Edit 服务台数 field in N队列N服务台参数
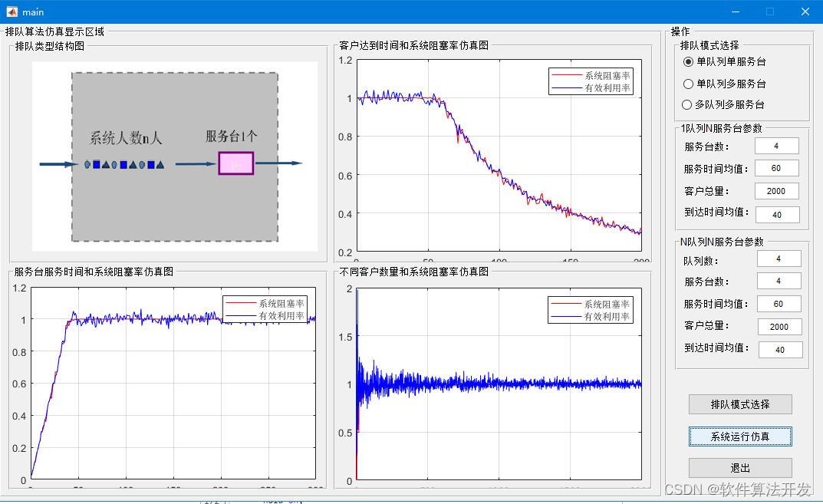This screenshot has width=823, height=504. tap(779, 281)
